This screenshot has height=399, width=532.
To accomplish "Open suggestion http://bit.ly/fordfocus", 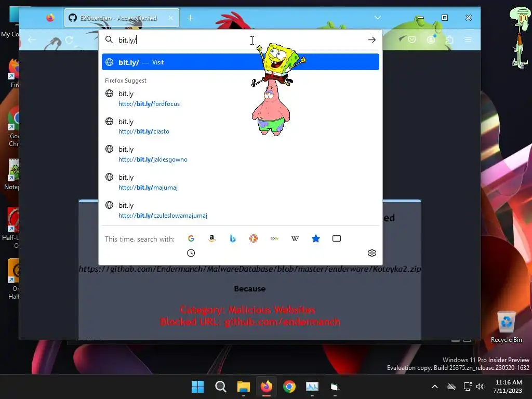I will point(241,98).
